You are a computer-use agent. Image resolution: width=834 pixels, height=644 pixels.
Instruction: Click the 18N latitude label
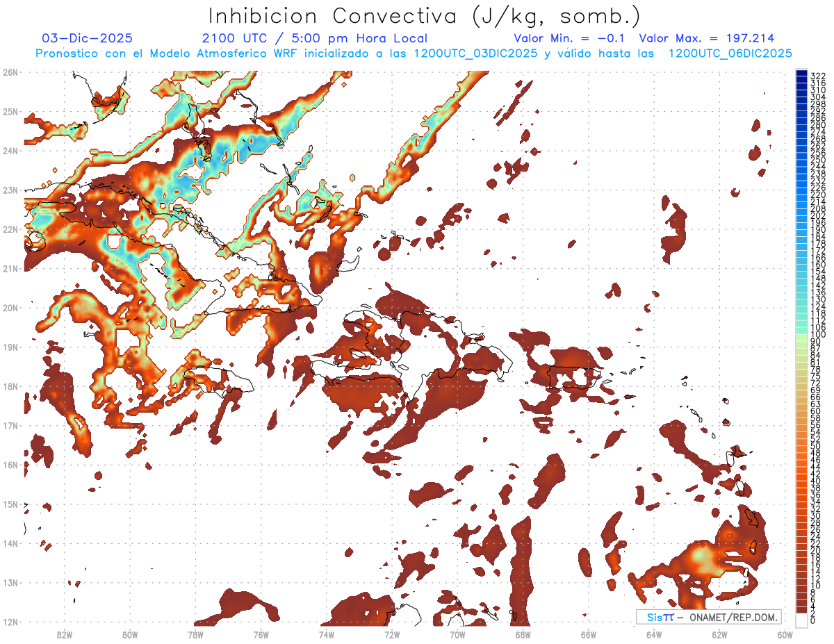[x=10, y=386]
